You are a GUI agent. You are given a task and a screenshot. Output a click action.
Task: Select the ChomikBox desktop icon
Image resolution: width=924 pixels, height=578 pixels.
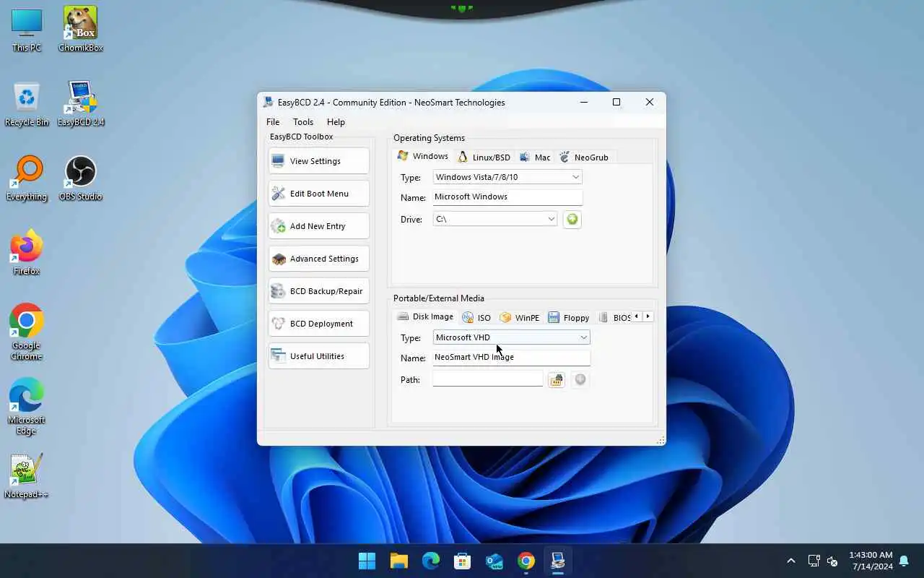(80, 30)
